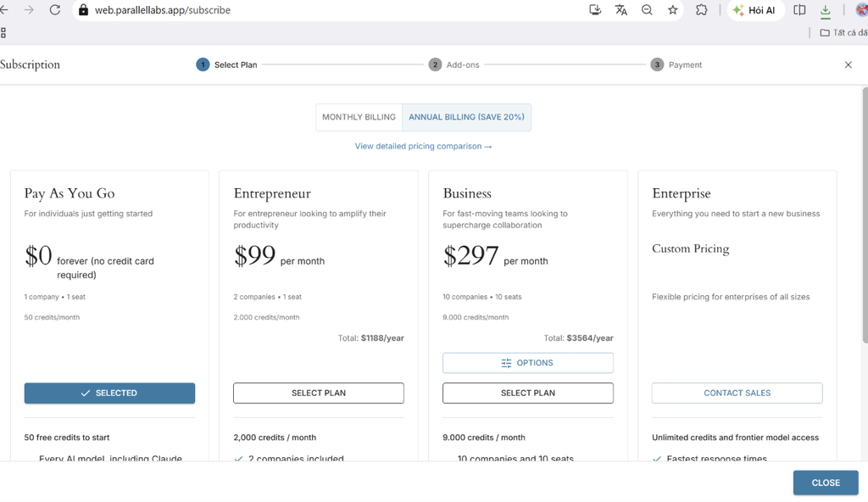Open the all bookmarks folder
Screen dimensions: 868x502
tap(843, 33)
